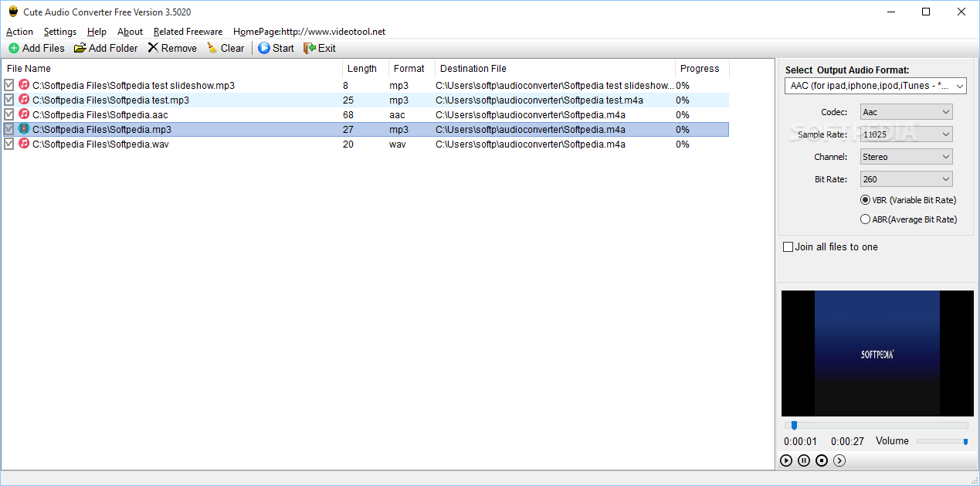980x486 pixels.
Task: Play the preview with the play button
Action: 786,461
